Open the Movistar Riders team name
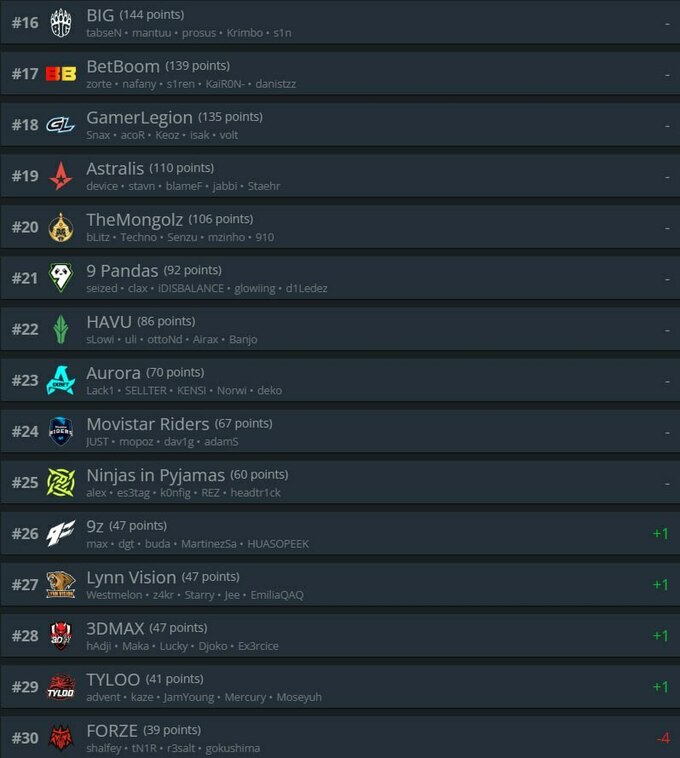The width and height of the screenshot is (680, 758). 148,424
